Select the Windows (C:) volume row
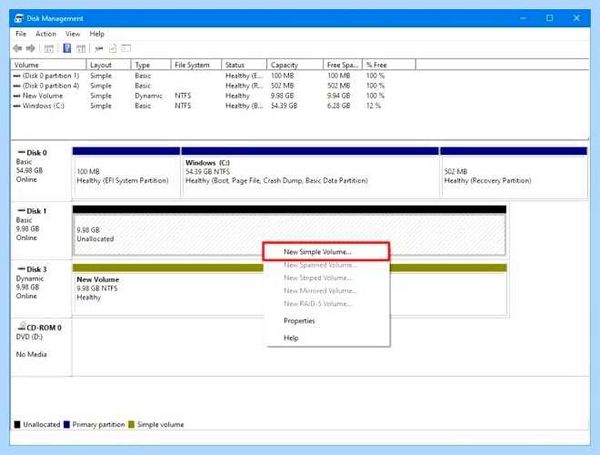Screen dimensions: 600x455 pyautogui.click(x=198, y=106)
